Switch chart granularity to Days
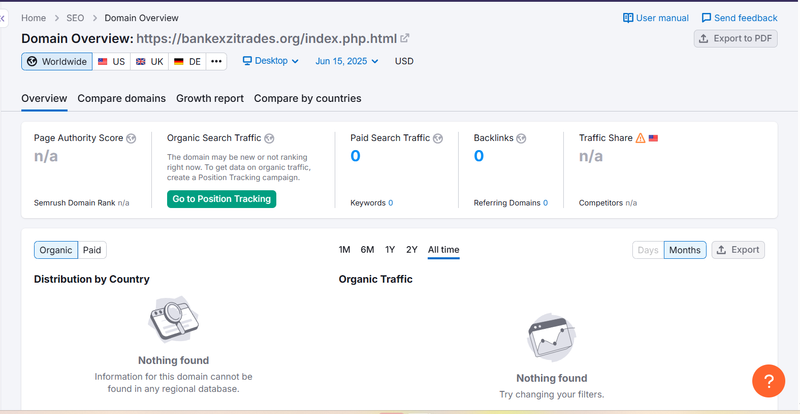 [x=648, y=250]
